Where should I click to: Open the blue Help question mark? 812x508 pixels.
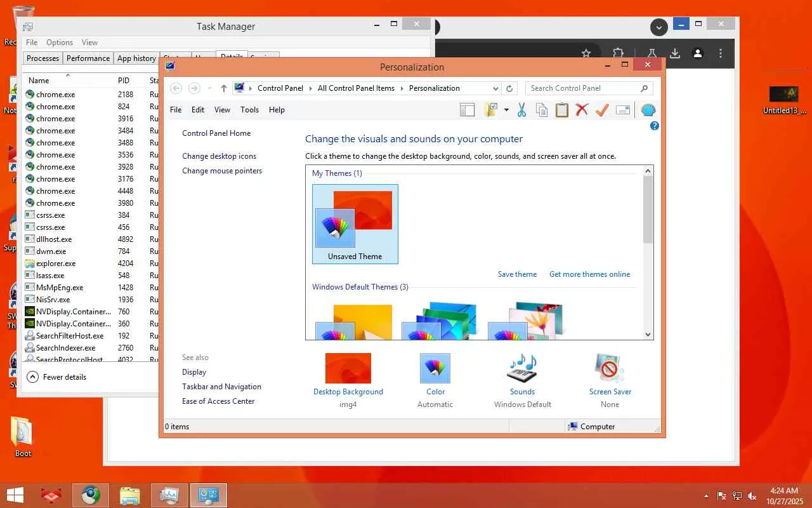[655, 126]
